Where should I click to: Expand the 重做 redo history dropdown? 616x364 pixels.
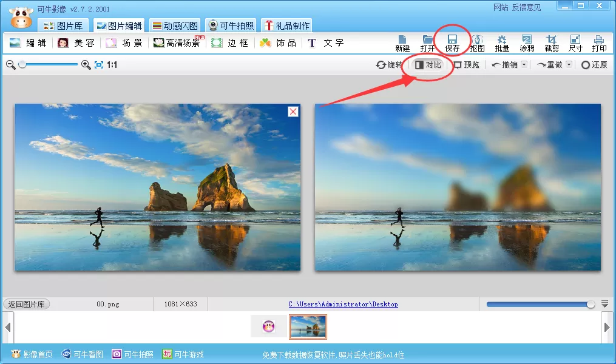tap(569, 64)
